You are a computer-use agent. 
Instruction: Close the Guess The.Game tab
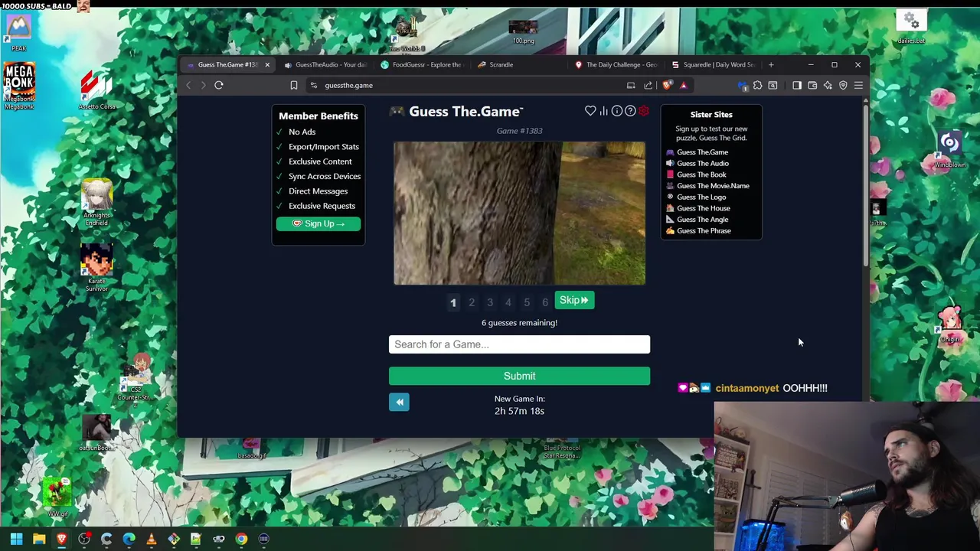tap(267, 64)
